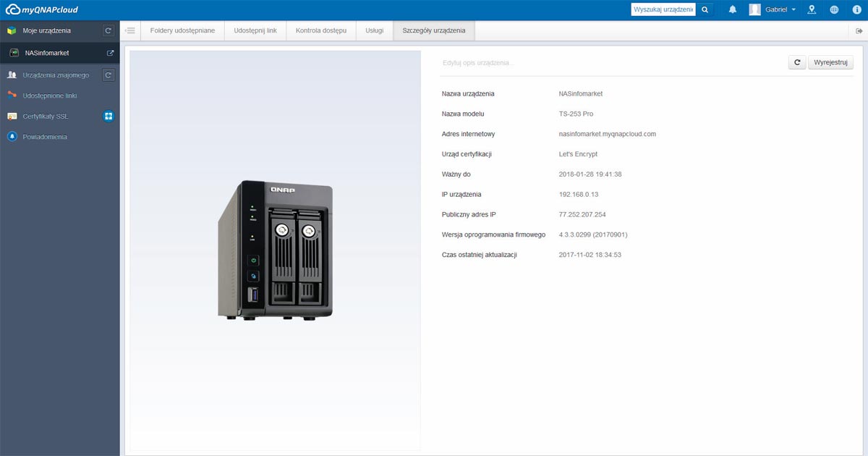
Task: Open NASinfomarket in external window icon
Action: tap(110, 53)
